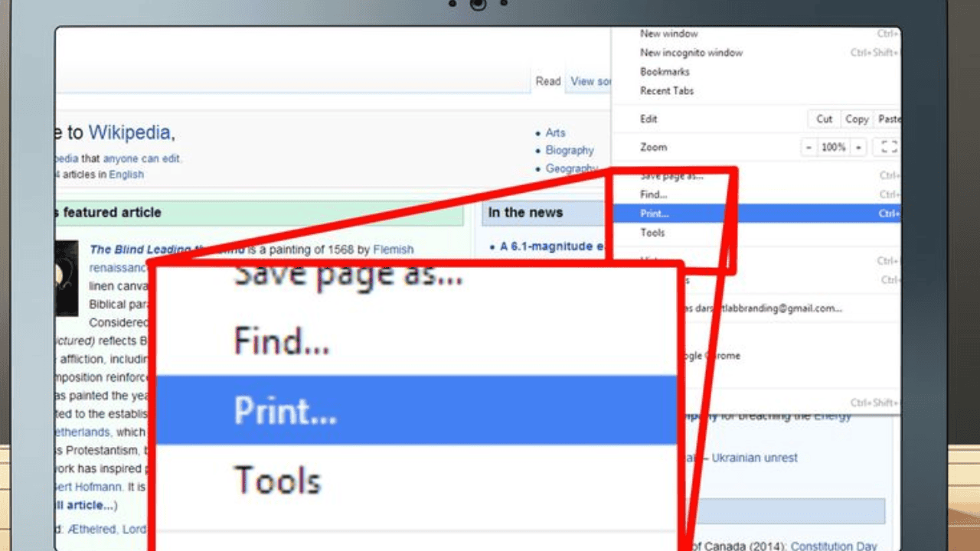Choose Save page as... in the menu
This screenshot has height=551, width=980.
[x=666, y=175]
